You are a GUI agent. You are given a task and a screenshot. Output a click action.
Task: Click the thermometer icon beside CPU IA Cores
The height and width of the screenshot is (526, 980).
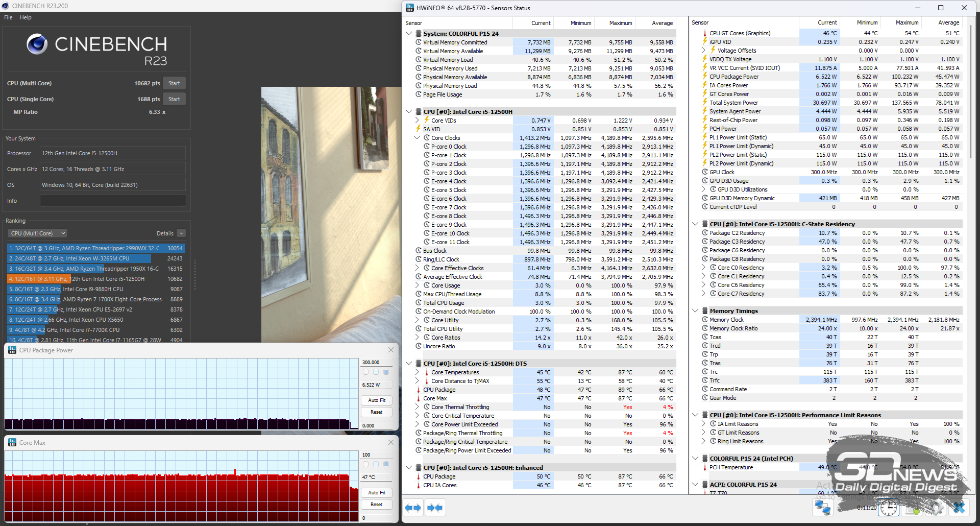pos(419,485)
